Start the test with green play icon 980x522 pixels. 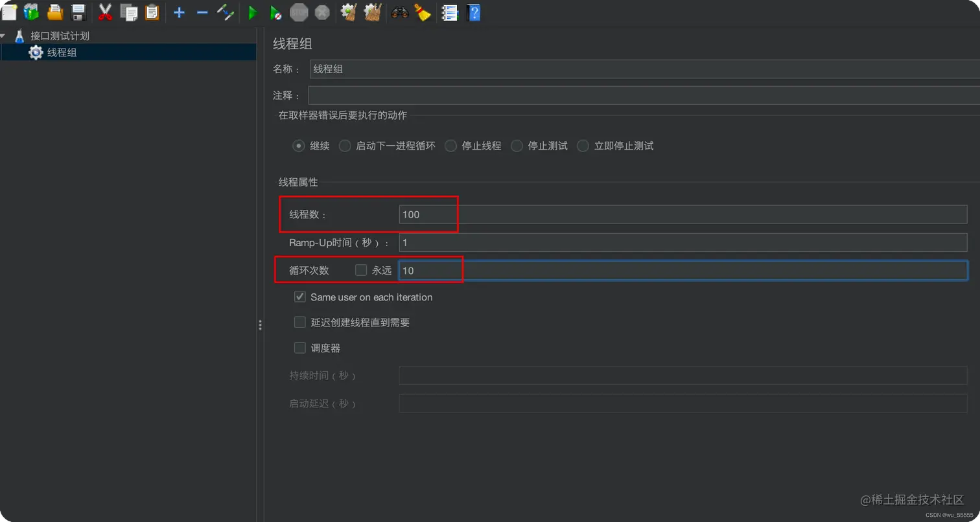click(252, 12)
